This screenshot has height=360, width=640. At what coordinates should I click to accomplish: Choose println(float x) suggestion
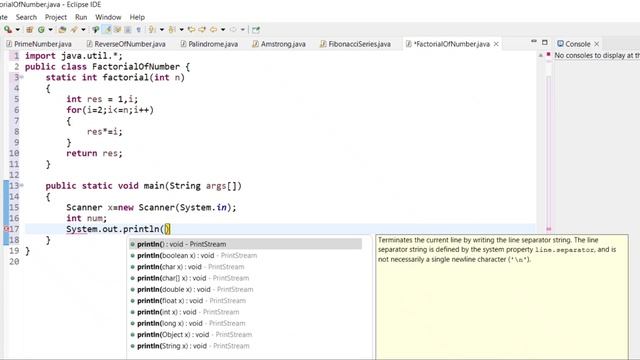pos(245,300)
